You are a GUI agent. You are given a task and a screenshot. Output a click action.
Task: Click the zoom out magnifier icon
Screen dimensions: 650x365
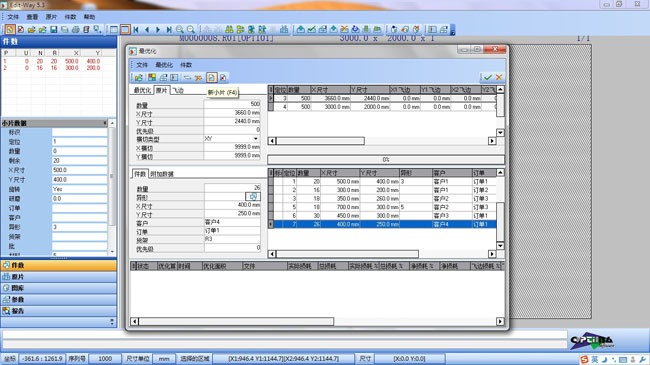[x=191, y=29]
